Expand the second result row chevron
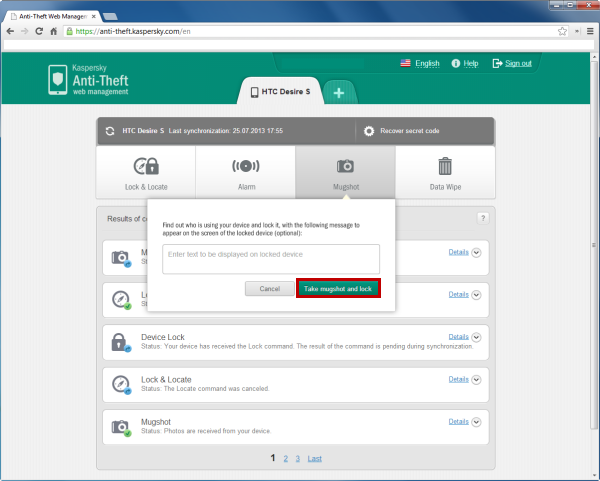 click(x=476, y=295)
